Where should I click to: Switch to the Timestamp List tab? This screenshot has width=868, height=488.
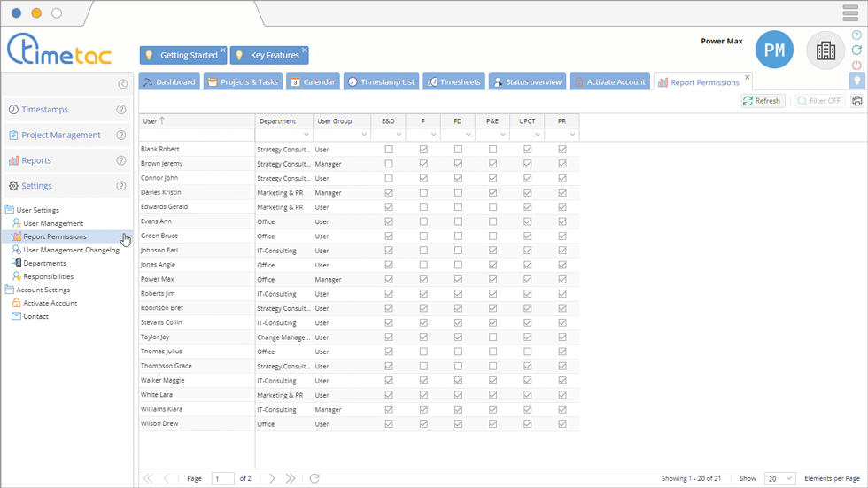click(382, 81)
